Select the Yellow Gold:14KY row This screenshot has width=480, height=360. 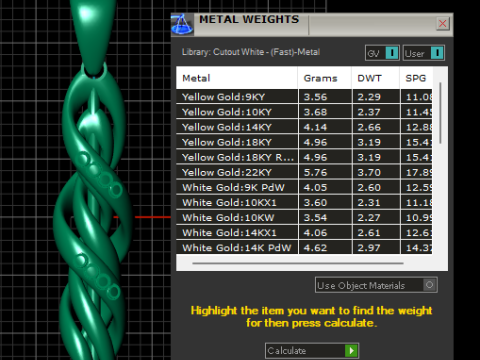[x=304, y=127]
